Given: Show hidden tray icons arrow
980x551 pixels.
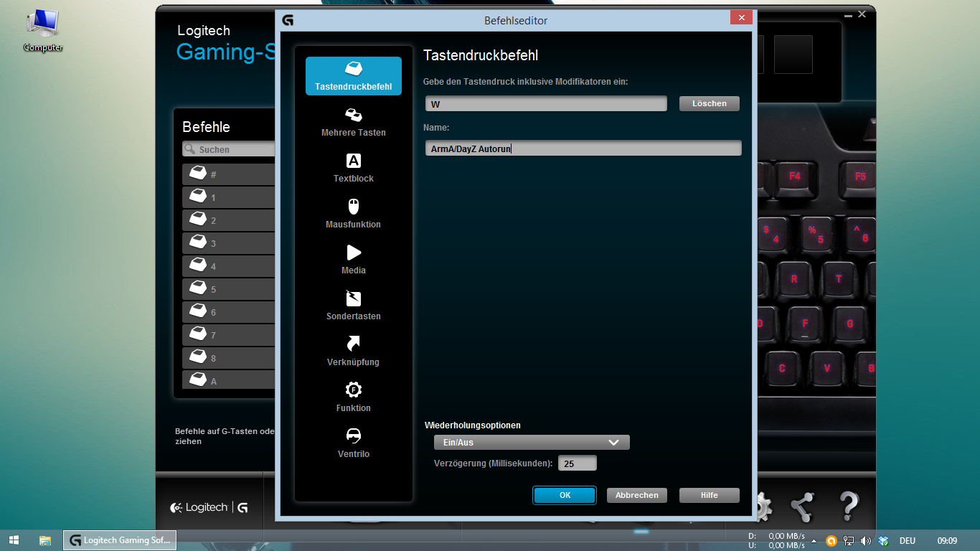Looking at the screenshot, I should point(814,541).
